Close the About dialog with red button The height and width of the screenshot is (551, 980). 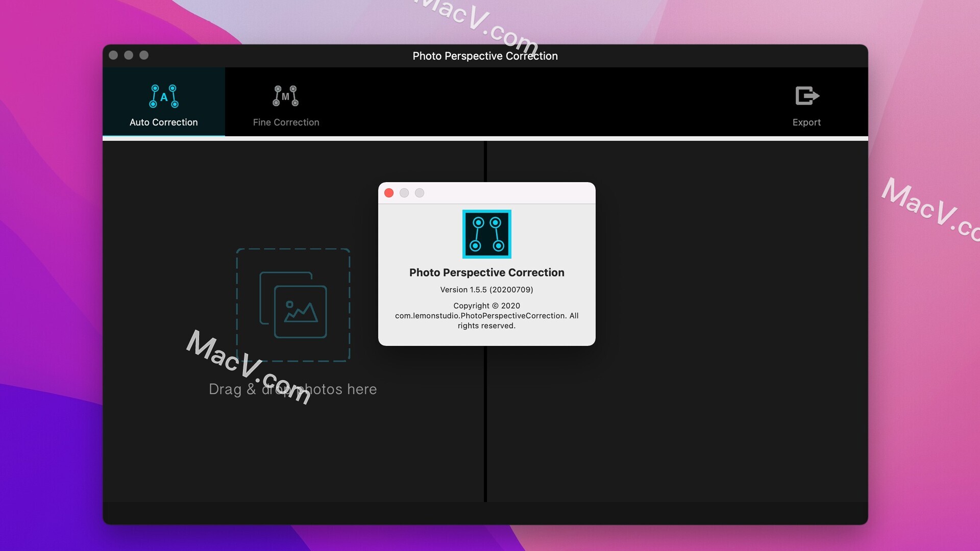point(389,193)
